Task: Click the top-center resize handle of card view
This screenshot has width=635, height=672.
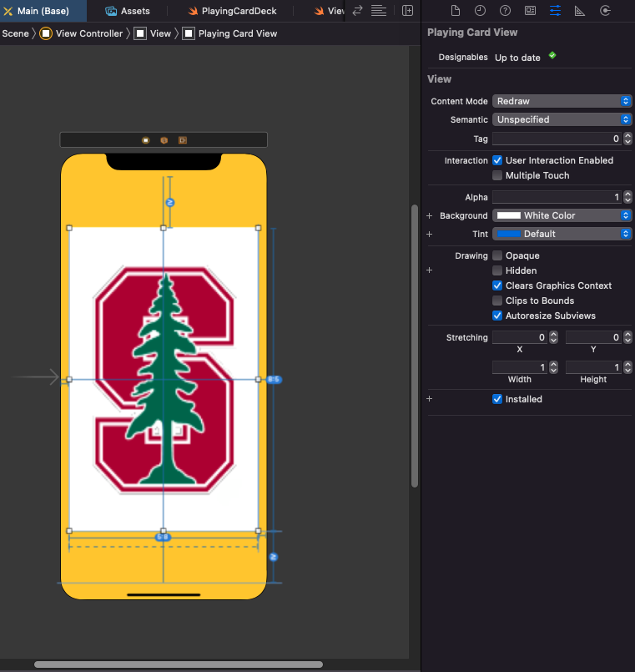Action: pos(164,228)
